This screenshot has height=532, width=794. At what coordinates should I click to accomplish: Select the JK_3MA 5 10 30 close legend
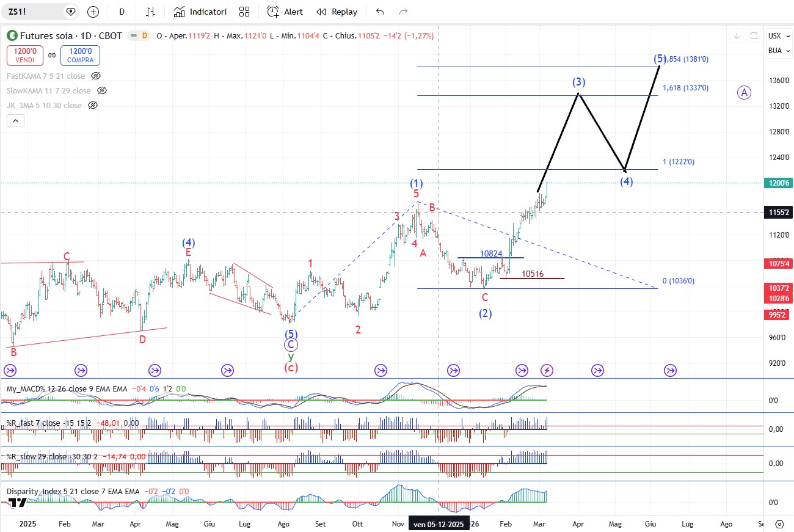coord(44,105)
